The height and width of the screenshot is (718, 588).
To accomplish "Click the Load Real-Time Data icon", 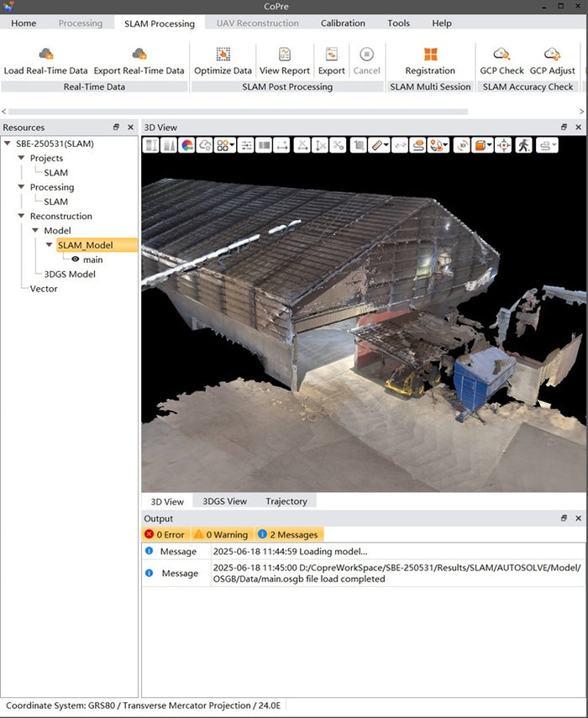I will 45,55.
